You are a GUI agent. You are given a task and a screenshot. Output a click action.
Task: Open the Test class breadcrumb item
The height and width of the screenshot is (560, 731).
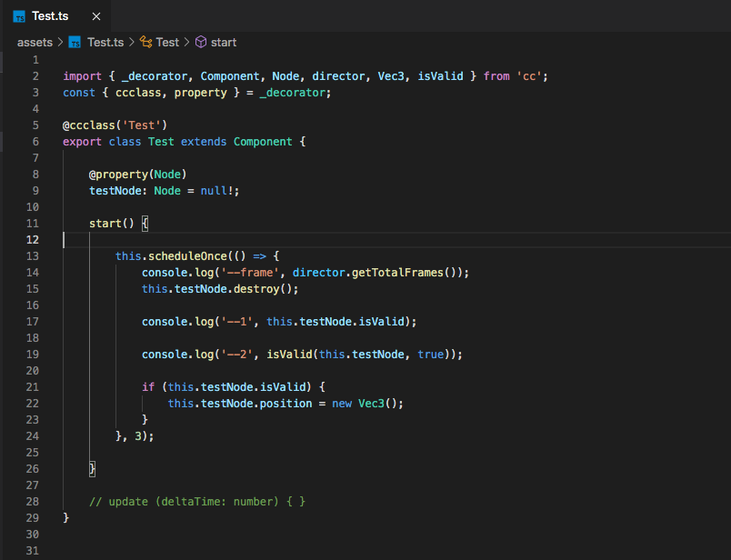(167, 43)
